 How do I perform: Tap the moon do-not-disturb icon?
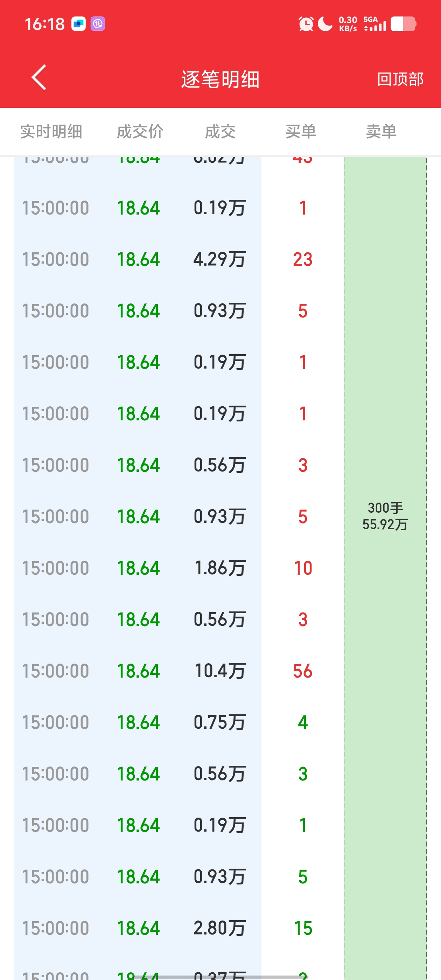(x=325, y=23)
